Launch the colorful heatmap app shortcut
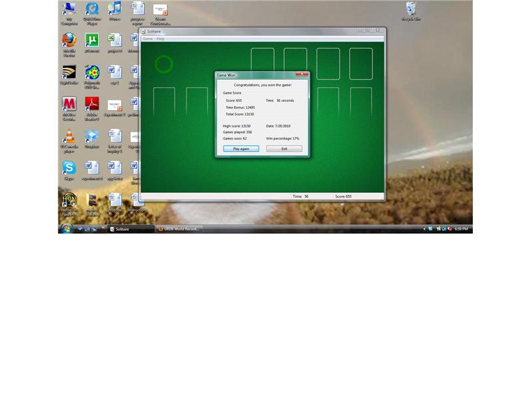The image size is (532, 399). (92, 77)
